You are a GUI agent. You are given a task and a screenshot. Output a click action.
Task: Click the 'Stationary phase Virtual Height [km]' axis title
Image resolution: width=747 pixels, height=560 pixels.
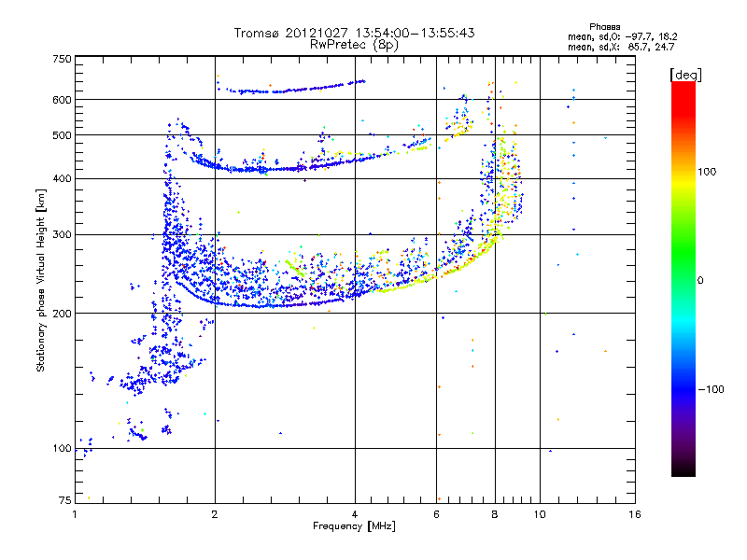pyautogui.click(x=41, y=280)
